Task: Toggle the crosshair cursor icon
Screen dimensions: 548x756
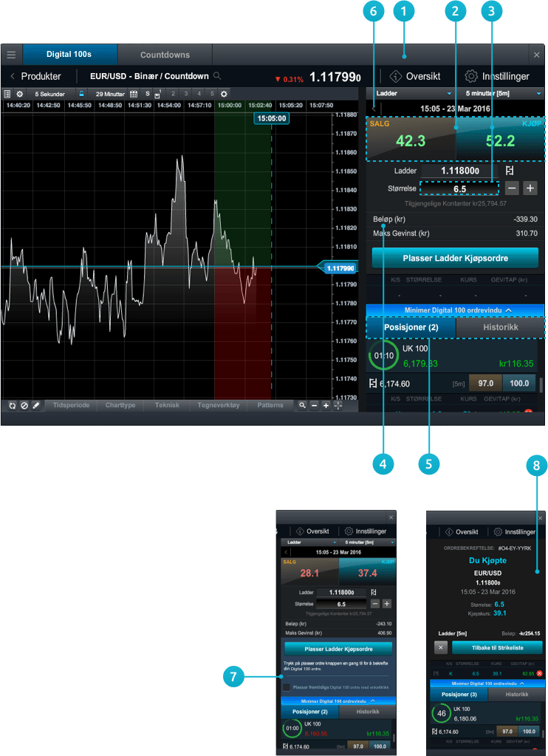Action: point(338,406)
